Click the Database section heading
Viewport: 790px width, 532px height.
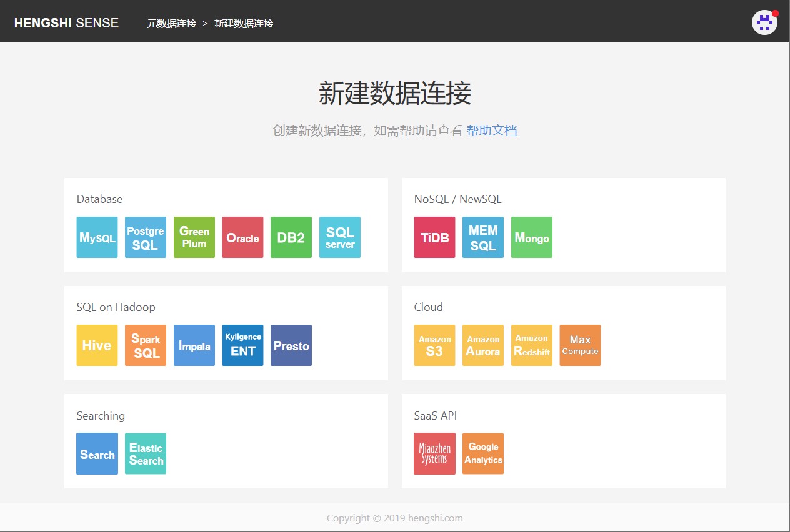point(99,199)
